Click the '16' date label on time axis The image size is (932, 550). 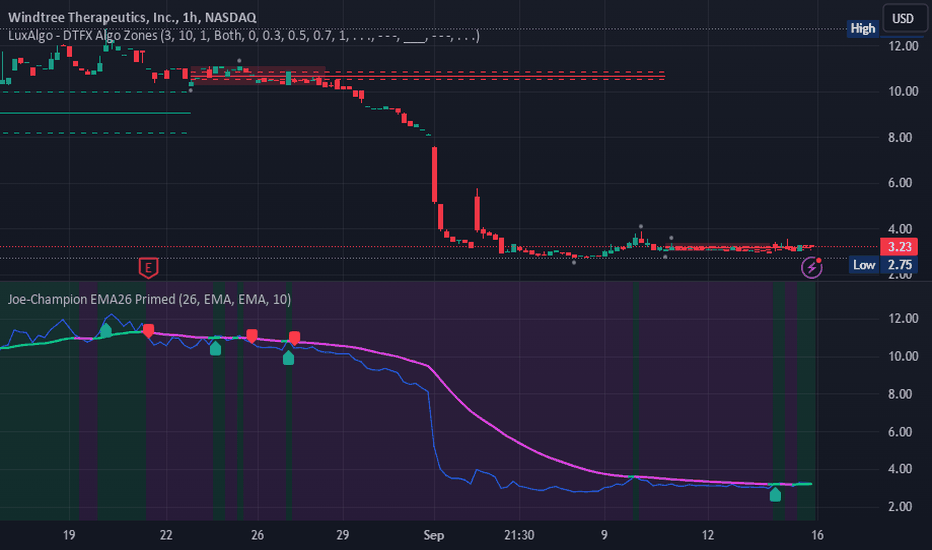[817, 535]
